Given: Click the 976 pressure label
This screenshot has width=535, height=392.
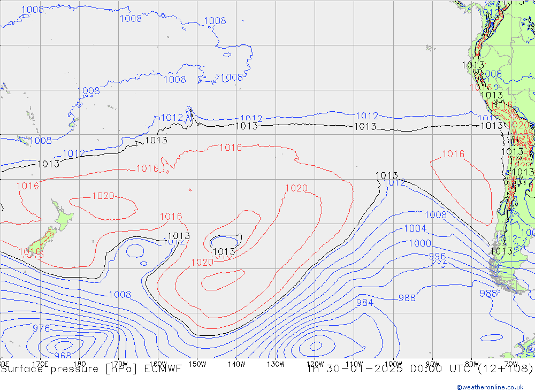Looking at the screenshot, I should pos(41,328).
